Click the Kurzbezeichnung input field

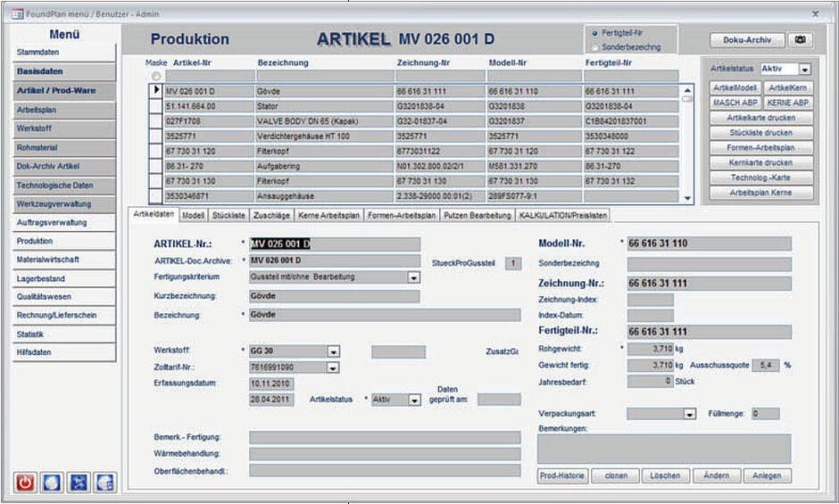pyautogui.click(x=333, y=296)
